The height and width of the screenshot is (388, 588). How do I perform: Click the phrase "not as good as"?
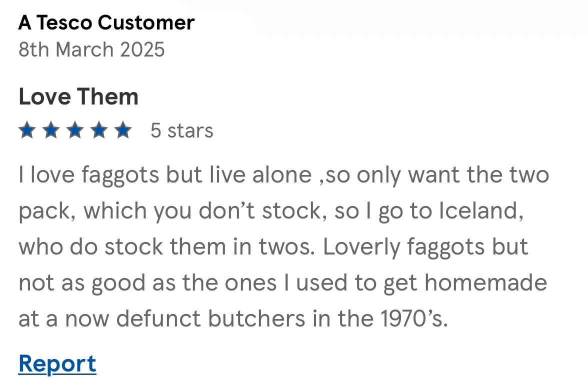point(97,283)
